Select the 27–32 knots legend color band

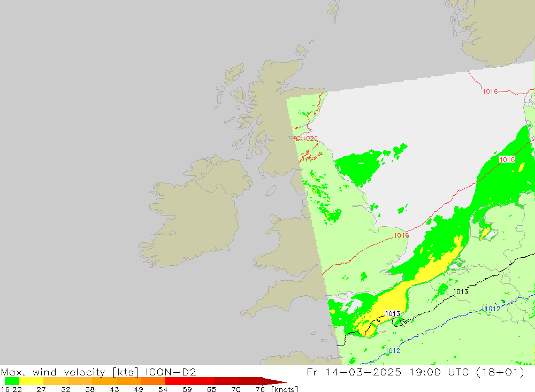pos(56,381)
